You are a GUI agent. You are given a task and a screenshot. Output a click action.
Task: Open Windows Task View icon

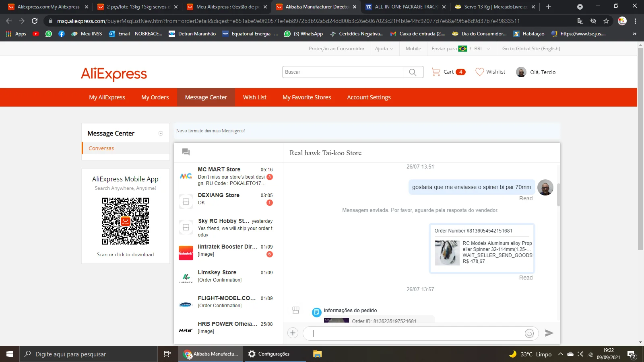[x=167, y=354]
